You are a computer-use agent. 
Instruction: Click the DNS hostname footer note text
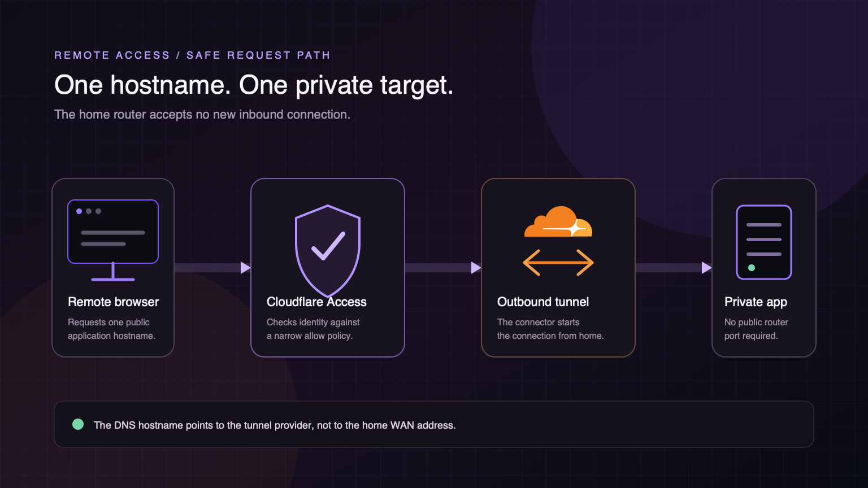[x=275, y=425]
